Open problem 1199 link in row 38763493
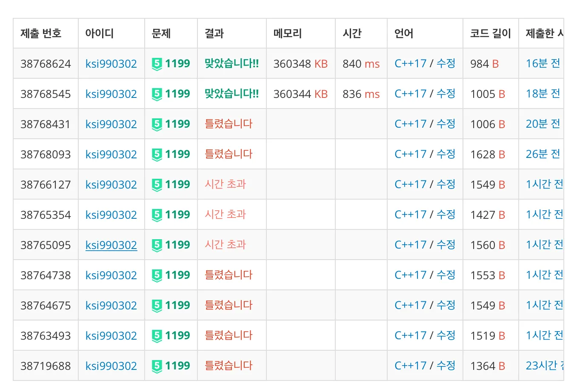Viewport: 577px width, 392px height. [x=177, y=336]
